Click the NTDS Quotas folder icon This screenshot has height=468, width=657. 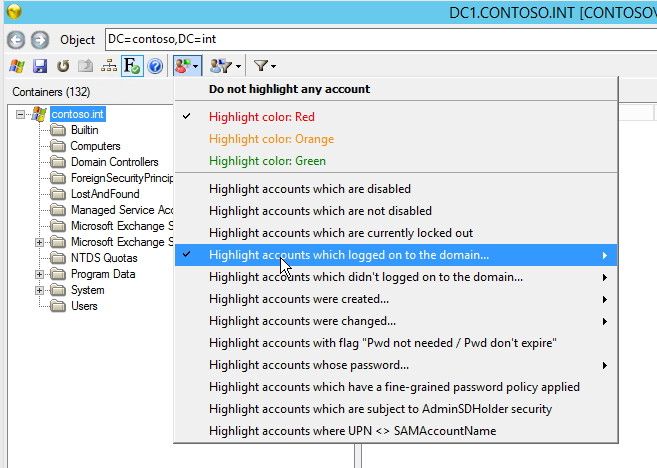click(58, 258)
